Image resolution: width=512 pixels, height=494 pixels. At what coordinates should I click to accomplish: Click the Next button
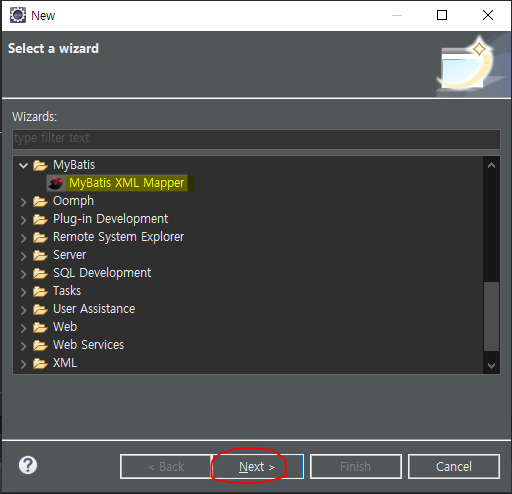[x=257, y=467]
